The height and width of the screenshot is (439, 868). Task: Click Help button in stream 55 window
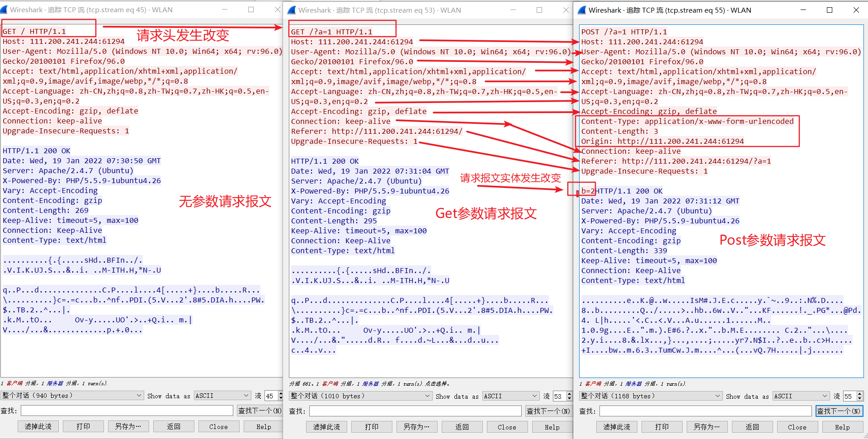[842, 427]
